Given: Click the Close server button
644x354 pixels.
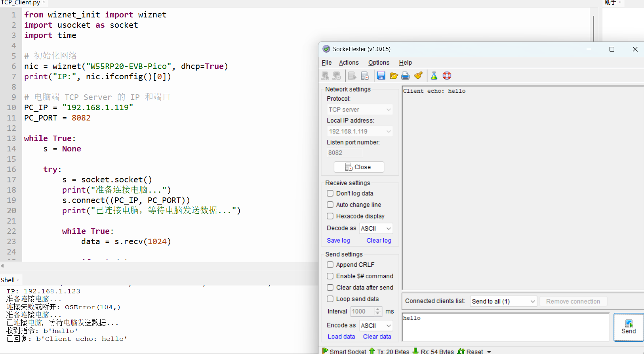Looking at the screenshot, I should 359,167.
